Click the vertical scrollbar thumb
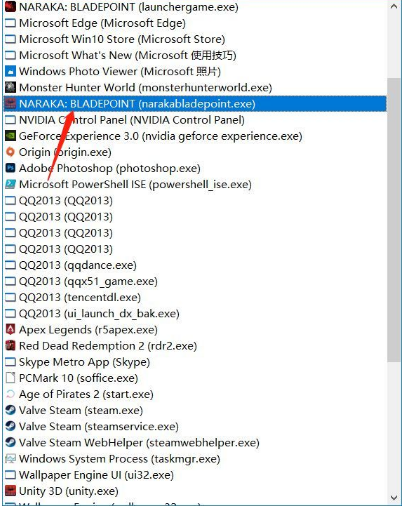Screen dimensions: 402x507 pos(394,220)
